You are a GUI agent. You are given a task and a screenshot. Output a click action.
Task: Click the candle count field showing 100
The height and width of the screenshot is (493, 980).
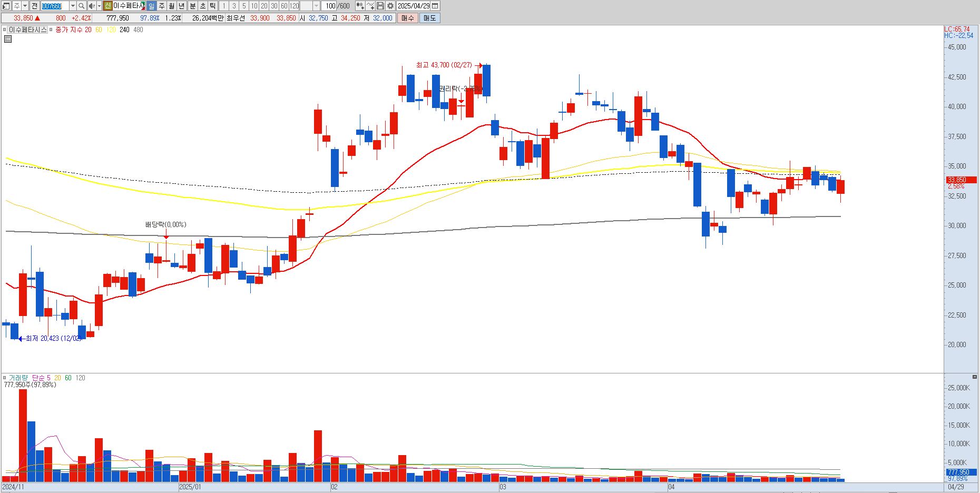[x=328, y=6]
